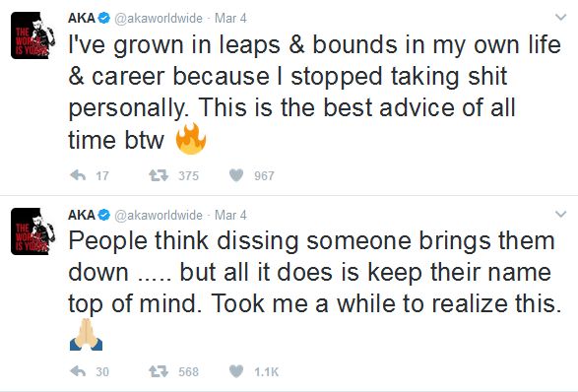
Task: Expand the options chevron on second tweet
Action: (x=560, y=215)
